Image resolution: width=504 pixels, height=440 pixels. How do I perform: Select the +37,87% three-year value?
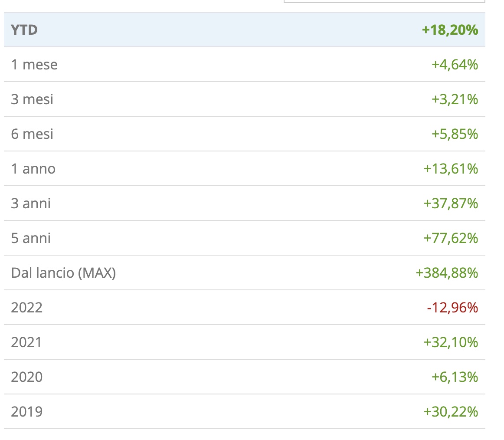click(451, 204)
